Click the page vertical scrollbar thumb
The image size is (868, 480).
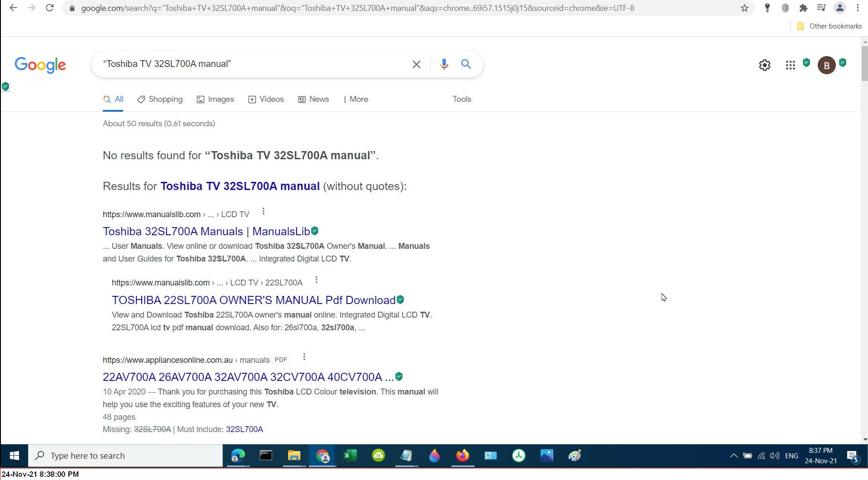coord(864,63)
